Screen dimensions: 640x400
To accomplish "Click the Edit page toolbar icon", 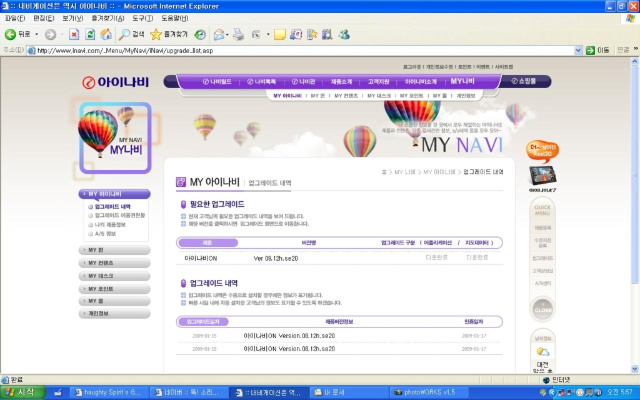I will [256, 35].
